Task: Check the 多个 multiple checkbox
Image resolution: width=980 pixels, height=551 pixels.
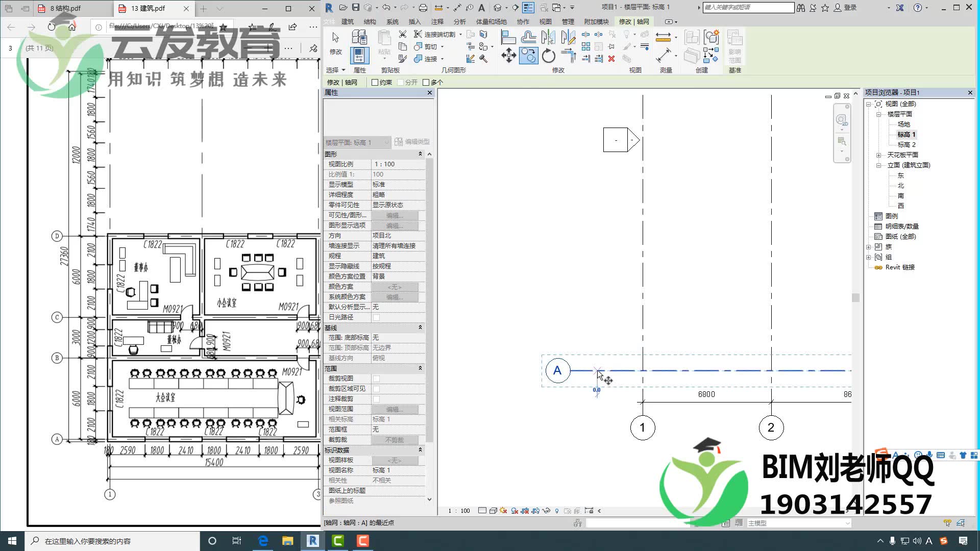Action: tap(426, 82)
